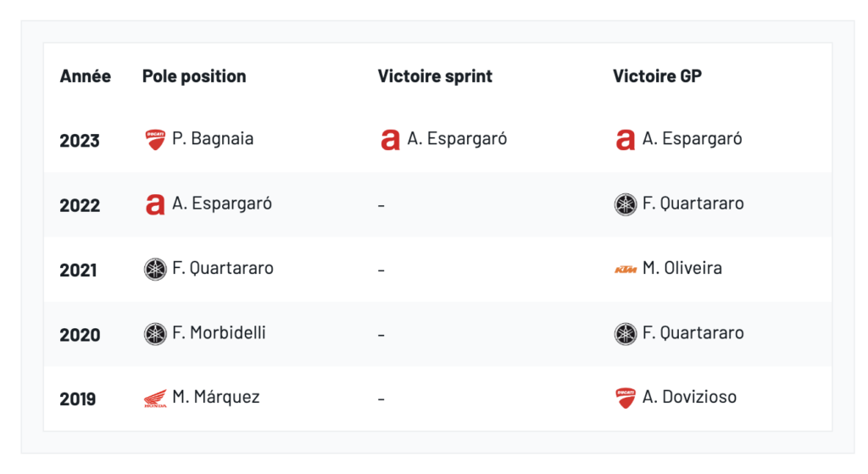Click the Année column header

85,76
